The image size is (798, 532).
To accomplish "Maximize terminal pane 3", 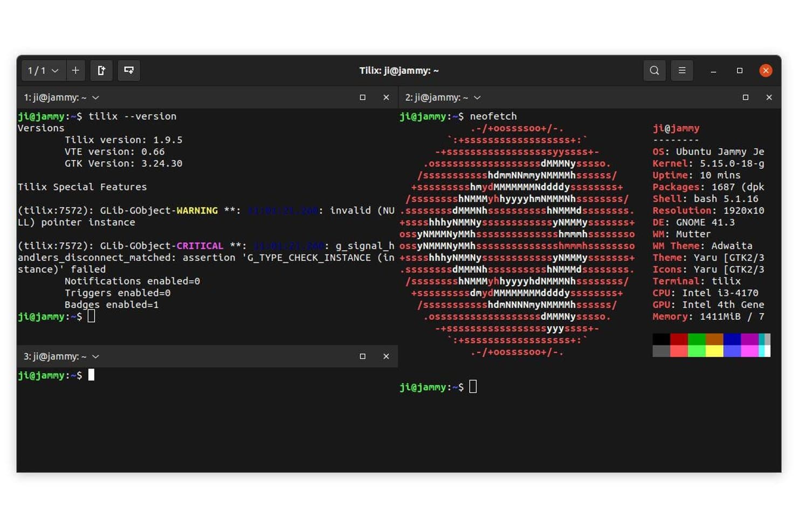I will coord(362,356).
